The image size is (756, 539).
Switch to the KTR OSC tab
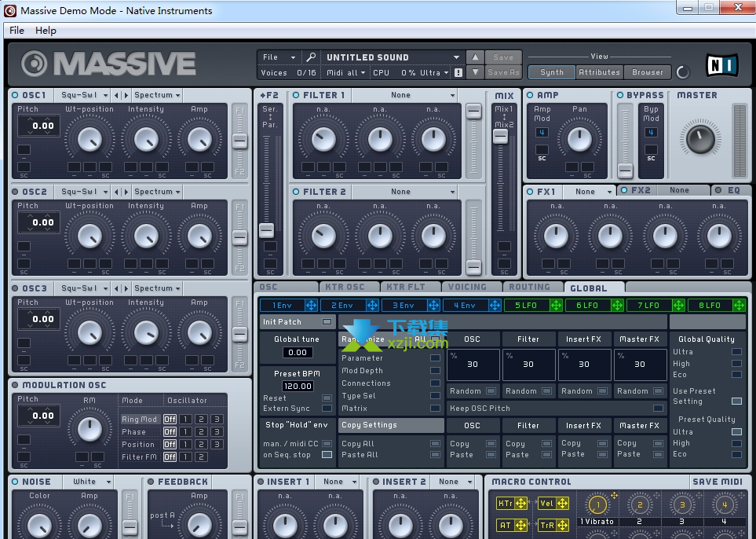(349, 287)
